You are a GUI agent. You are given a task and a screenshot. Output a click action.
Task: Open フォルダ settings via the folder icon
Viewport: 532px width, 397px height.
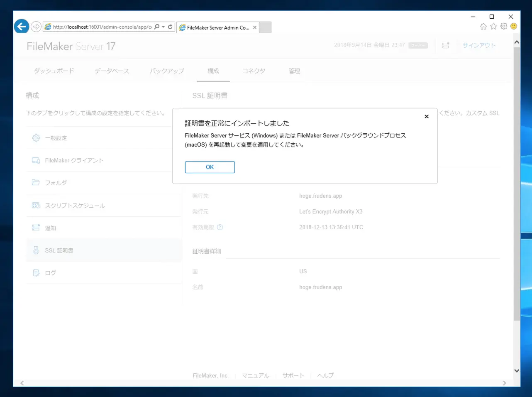37,183
